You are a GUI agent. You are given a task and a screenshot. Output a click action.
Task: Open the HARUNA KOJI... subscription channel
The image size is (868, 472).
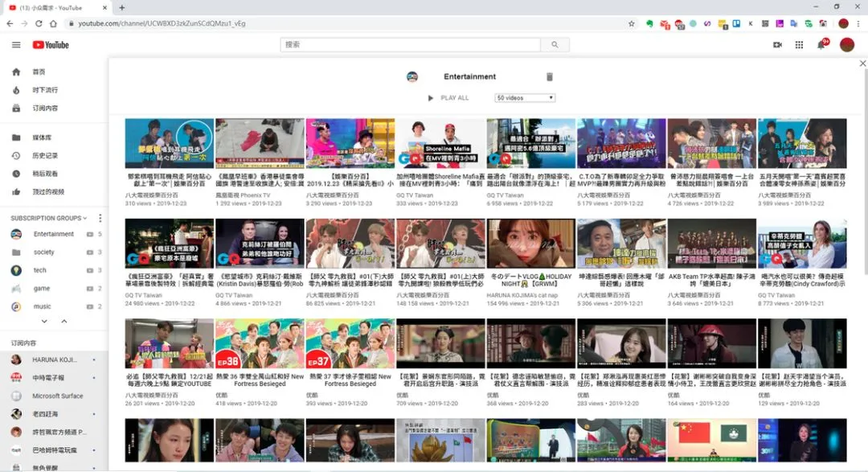(54, 359)
